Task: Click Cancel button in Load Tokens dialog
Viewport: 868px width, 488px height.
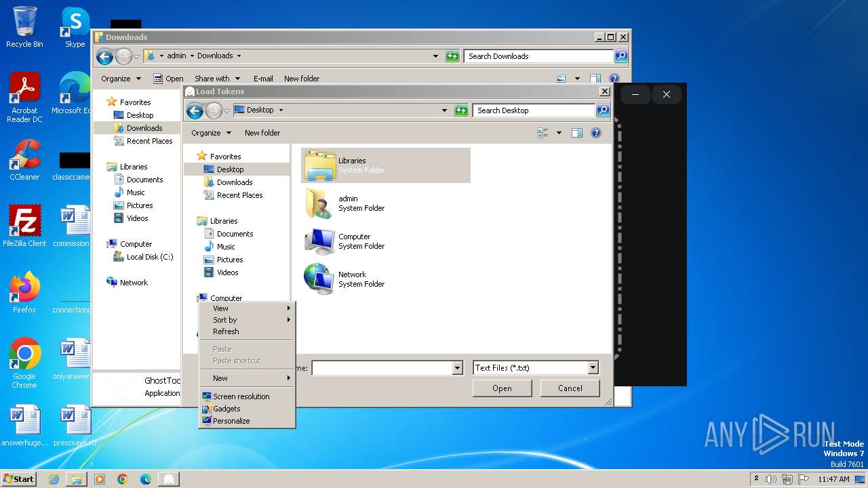Action: point(570,388)
